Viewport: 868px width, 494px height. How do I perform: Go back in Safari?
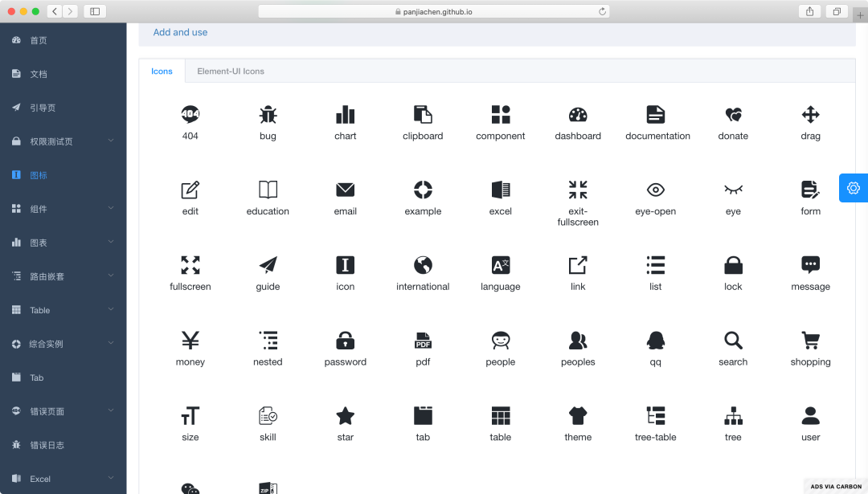(x=55, y=11)
